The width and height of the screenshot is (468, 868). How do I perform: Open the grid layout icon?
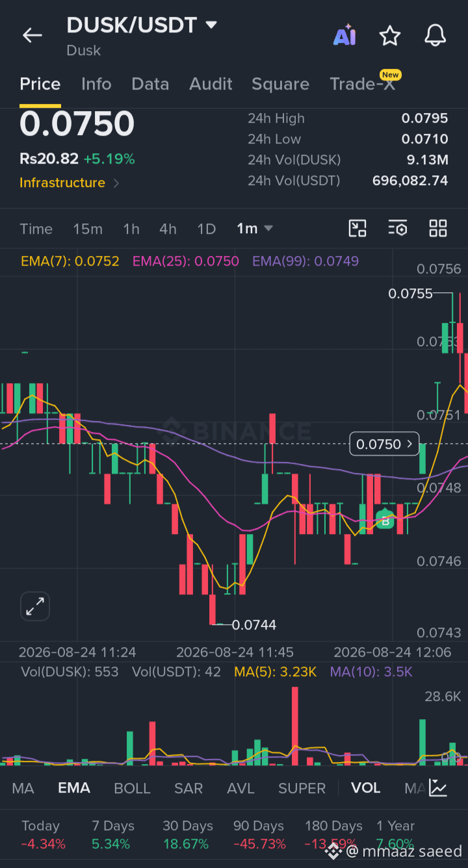[x=438, y=228]
